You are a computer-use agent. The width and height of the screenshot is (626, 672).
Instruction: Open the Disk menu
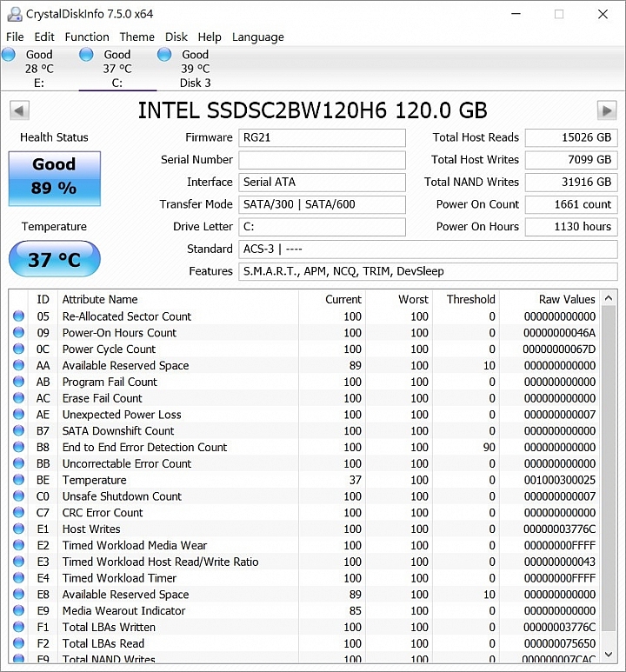(176, 37)
